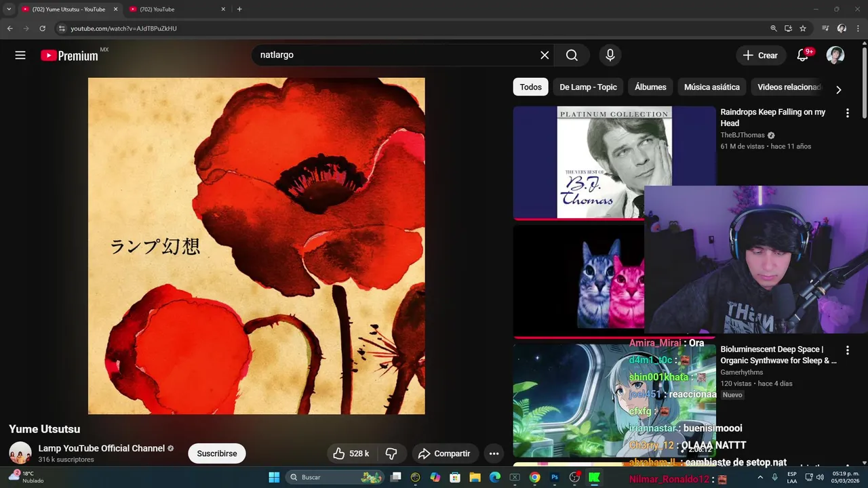Open Chrome media controls icon
This screenshot has height=488, width=868.
tap(825, 28)
